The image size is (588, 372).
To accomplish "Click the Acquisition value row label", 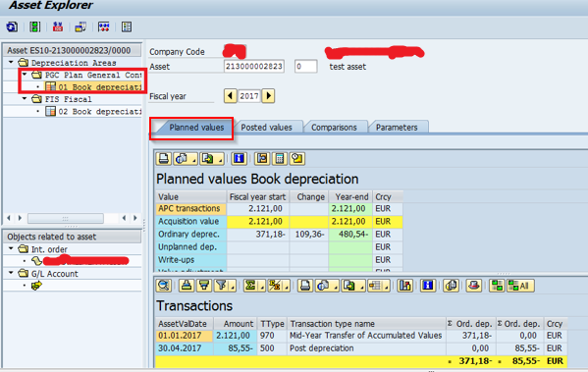I will [x=190, y=221].
